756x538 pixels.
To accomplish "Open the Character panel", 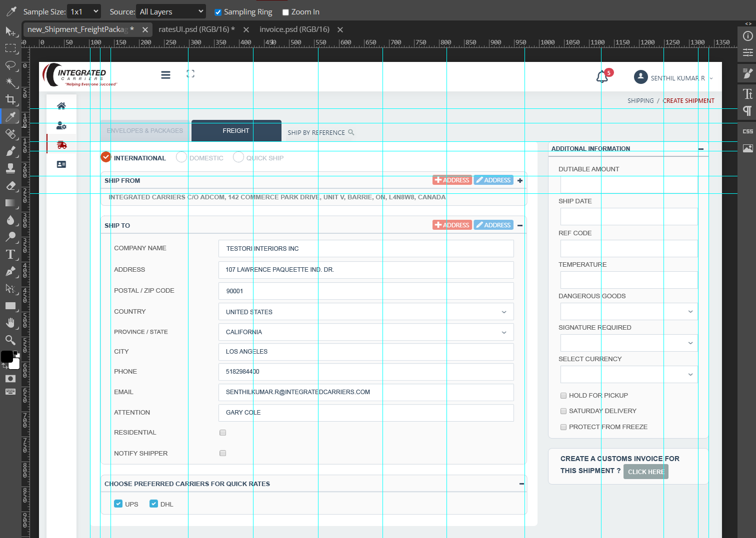I will (747, 94).
